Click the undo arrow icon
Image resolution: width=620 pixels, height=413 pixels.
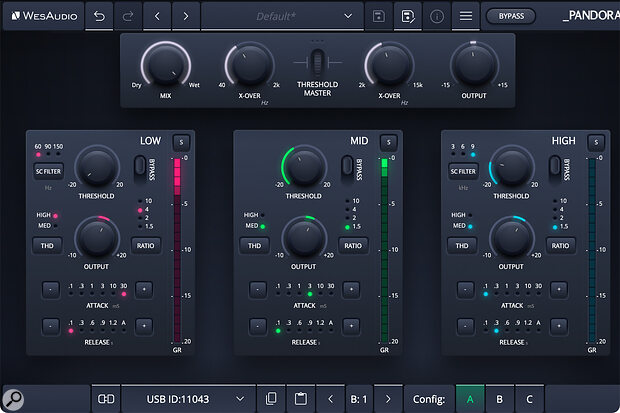click(x=99, y=16)
